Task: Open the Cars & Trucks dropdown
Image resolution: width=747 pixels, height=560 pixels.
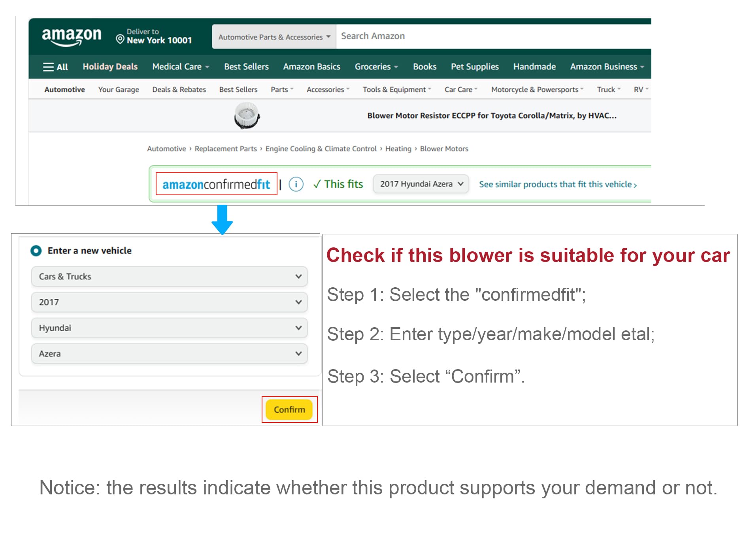Action: pos(169,277)
